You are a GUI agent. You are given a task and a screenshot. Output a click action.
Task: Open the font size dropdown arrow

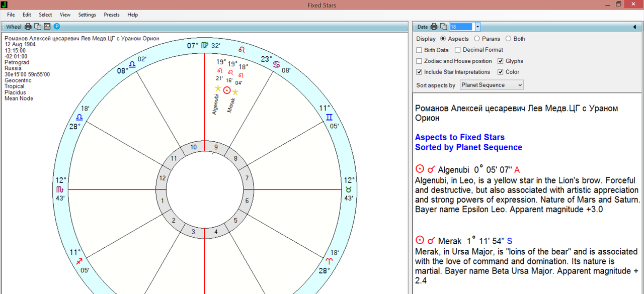477,27
